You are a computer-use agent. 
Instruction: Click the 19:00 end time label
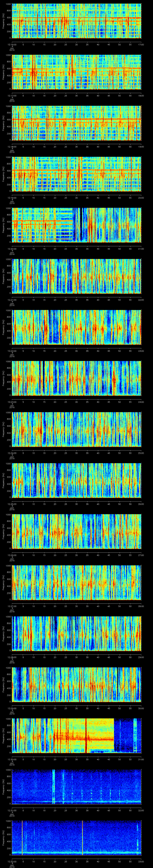141,147
